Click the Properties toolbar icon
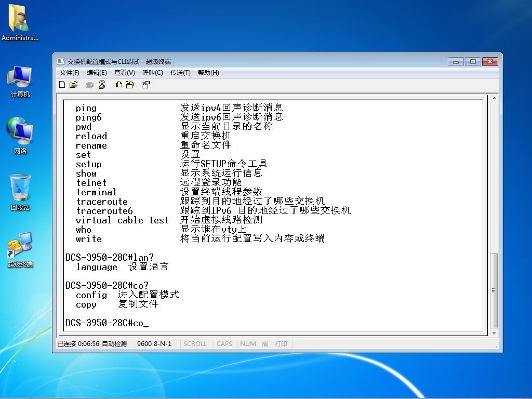Screen dimensions: 532x399 click(x=146, y=85)
